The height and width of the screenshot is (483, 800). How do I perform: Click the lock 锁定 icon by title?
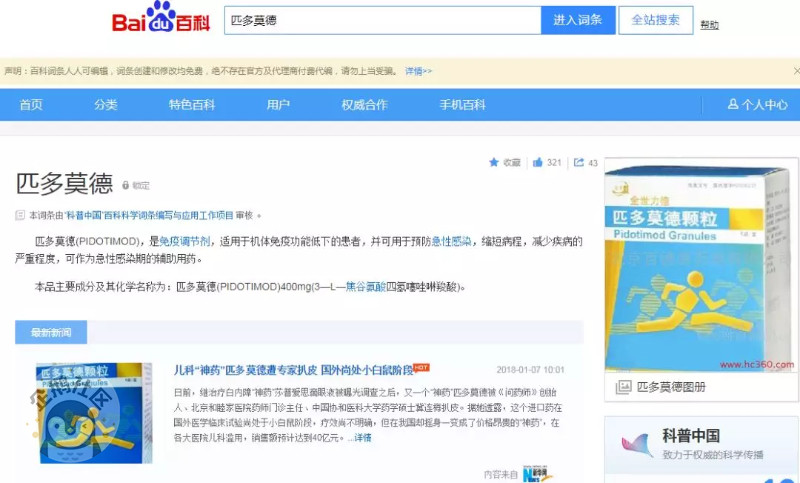point(126,185)
